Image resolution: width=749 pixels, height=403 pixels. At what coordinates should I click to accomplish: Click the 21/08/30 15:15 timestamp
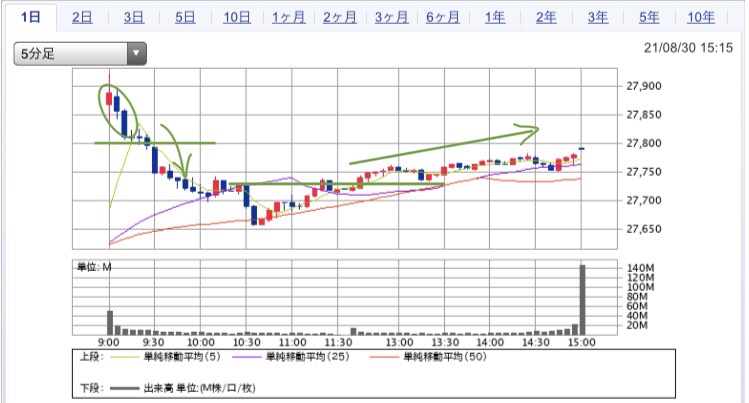[688, 48]
